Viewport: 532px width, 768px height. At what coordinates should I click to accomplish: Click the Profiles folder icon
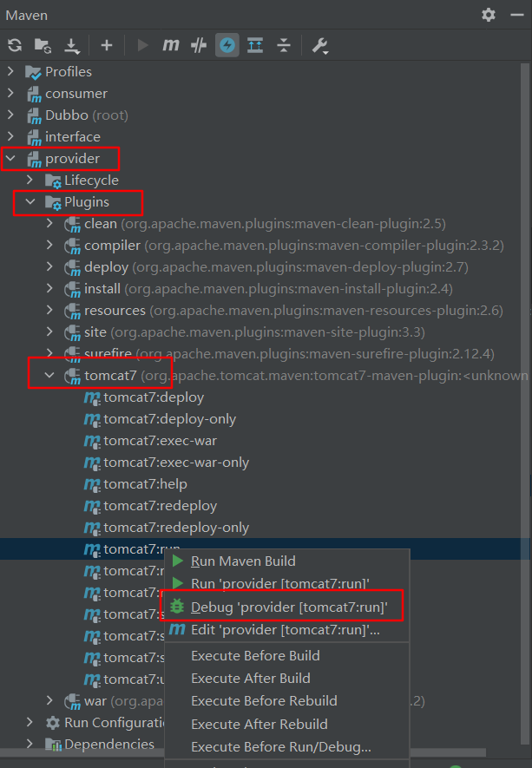[33, 73]
